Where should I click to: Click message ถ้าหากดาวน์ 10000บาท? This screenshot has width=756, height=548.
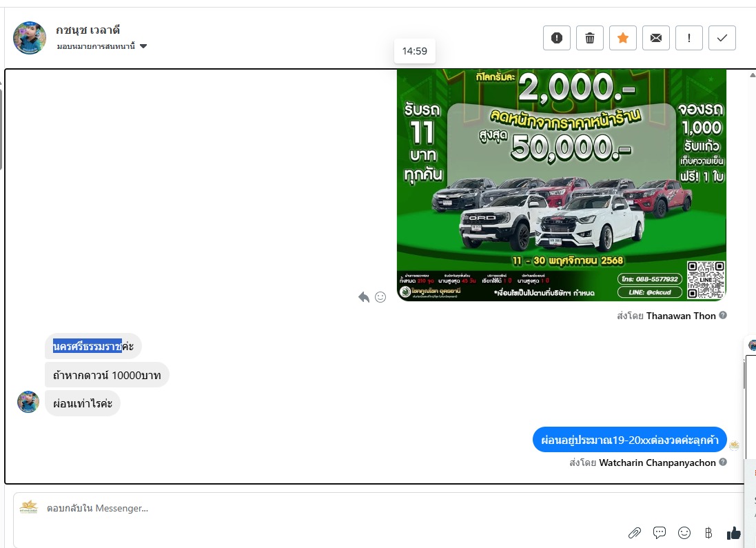[107, 375]
